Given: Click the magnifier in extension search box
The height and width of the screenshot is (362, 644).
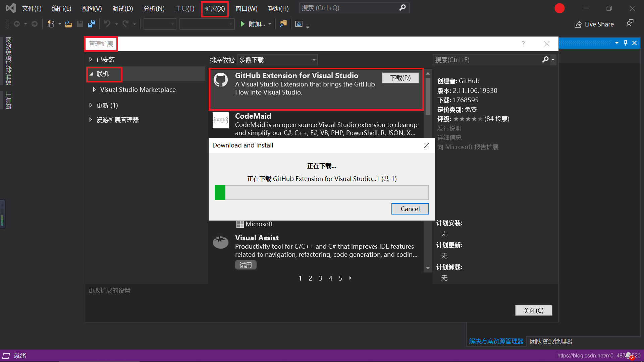Looking at the screenshot, I should click(545, 60).
